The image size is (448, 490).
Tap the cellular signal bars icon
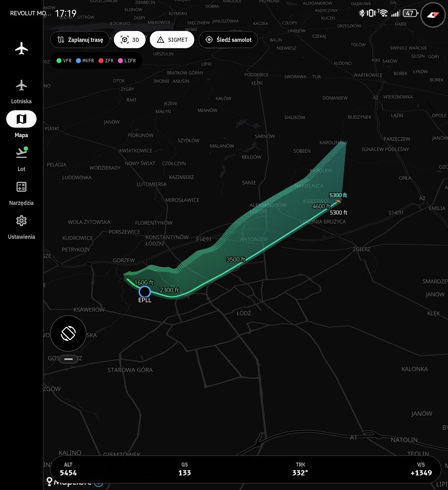[396, 13]
